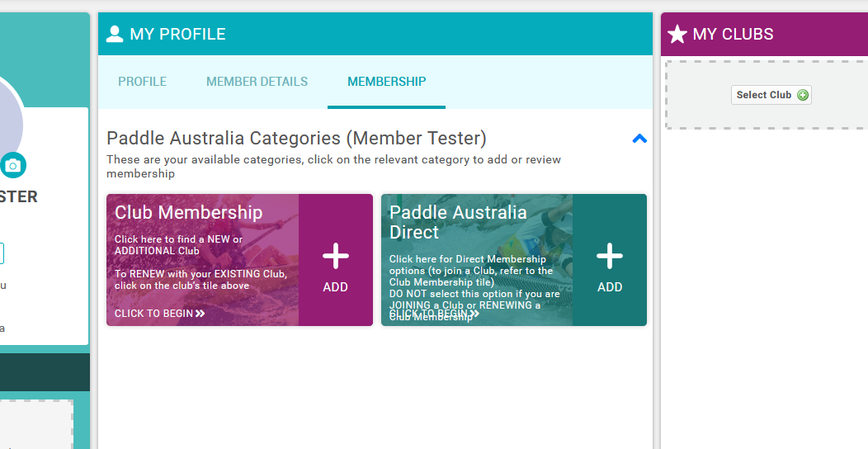Select the MEMBERSHIP tab

click(x=386, y=82)
